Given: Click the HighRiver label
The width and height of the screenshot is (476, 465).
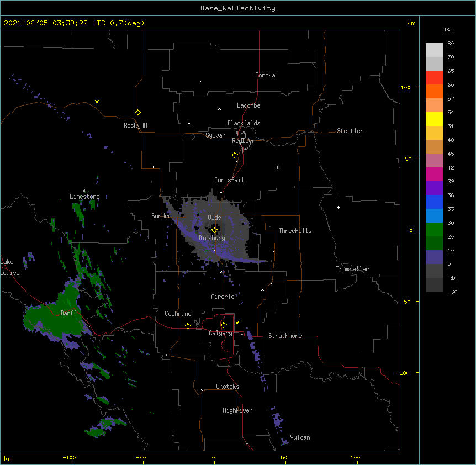Looking at the screenshot, I should [x=237, y=410].
